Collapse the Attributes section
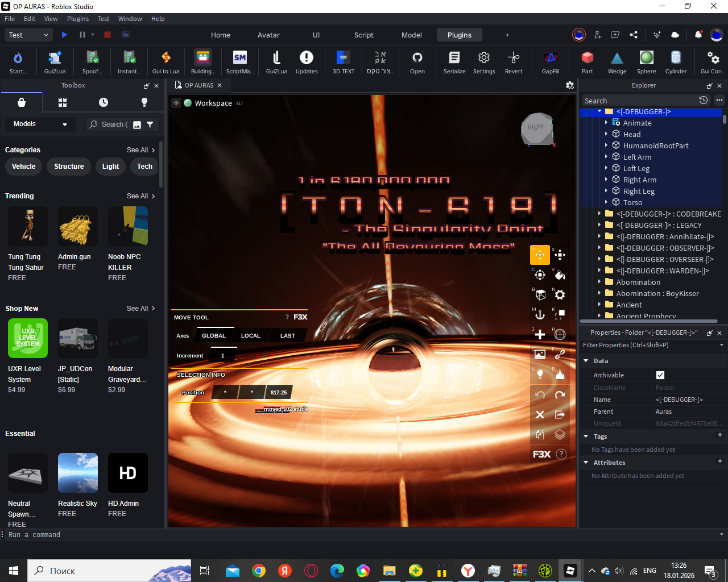 (x=586, y=463)
